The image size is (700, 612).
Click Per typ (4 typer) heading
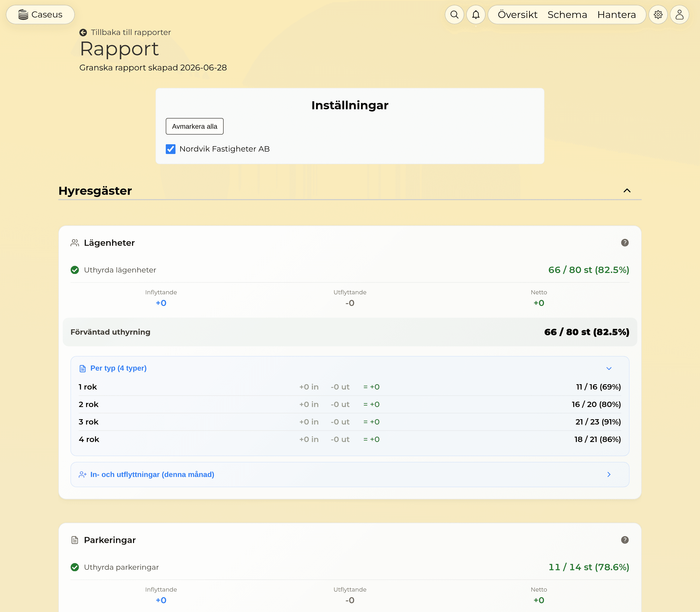coord(118,368)
